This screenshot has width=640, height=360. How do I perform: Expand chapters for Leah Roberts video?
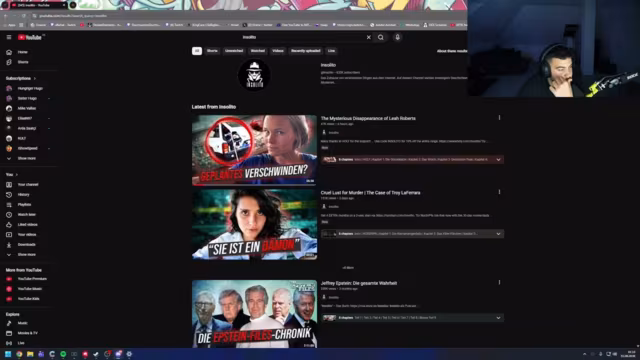click(498, 160)
